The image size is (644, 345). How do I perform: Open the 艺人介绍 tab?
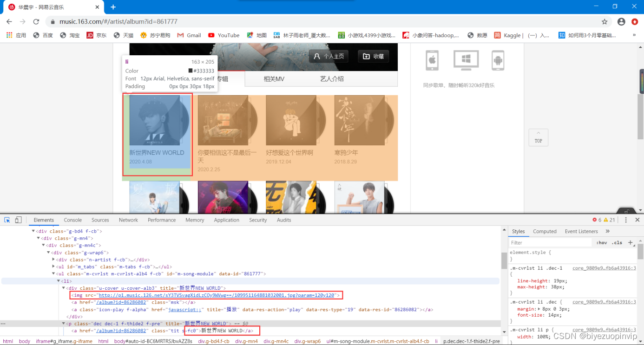point(332,79)
